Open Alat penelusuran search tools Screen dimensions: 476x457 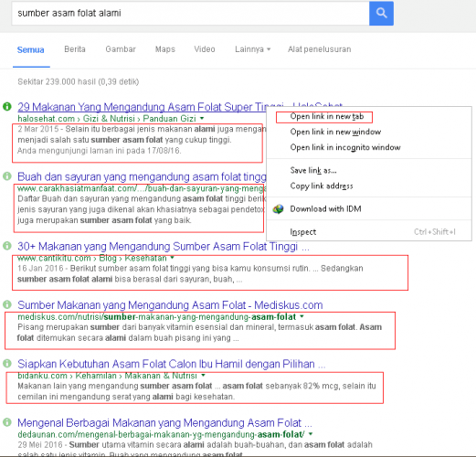point(320,49)
